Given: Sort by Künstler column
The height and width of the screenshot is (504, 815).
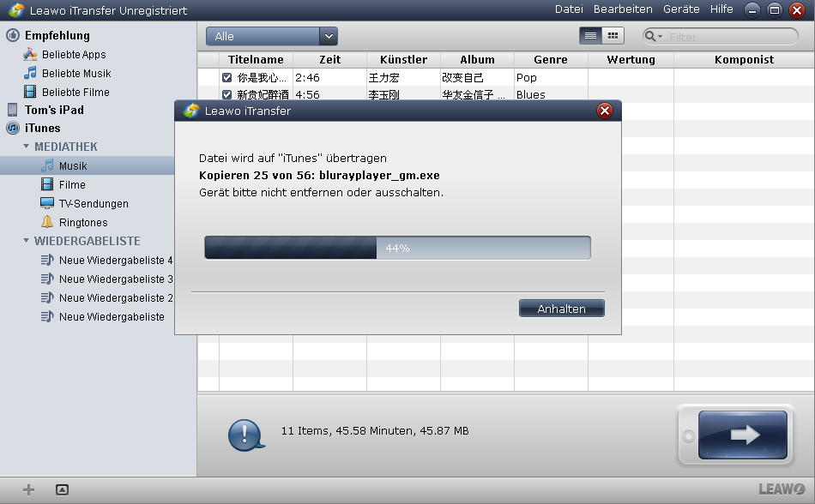Looking at the screenshot, I should (403, 60).
